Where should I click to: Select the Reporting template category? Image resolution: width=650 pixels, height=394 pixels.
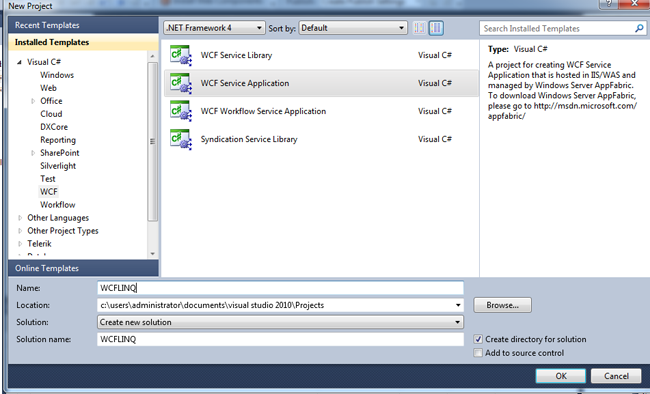tap(58, 140)
